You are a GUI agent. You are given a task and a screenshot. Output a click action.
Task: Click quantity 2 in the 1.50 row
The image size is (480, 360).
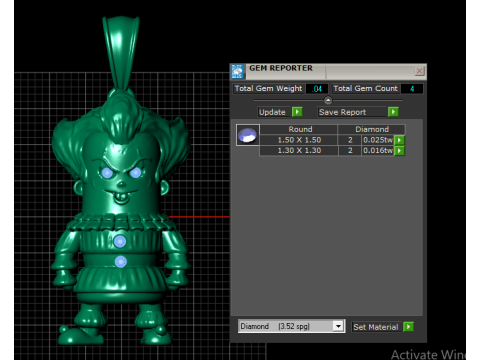pyautogui.click(x=350, y=140)
